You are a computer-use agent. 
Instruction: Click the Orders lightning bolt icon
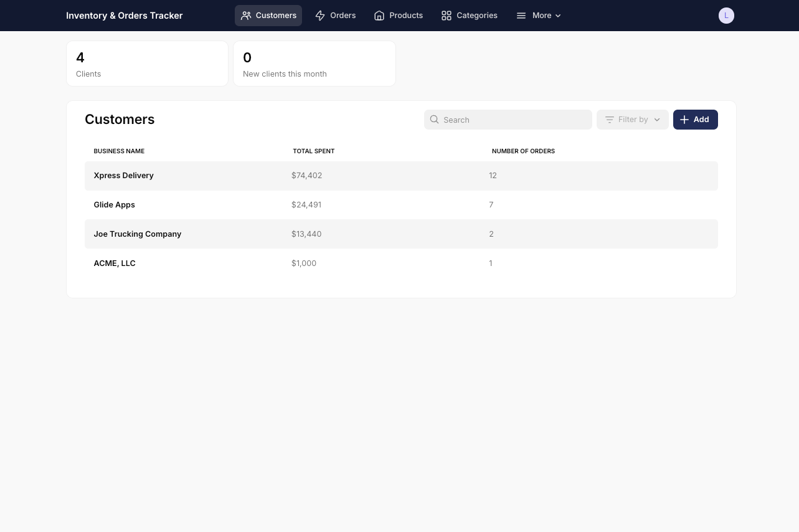(x=320, y=16)
